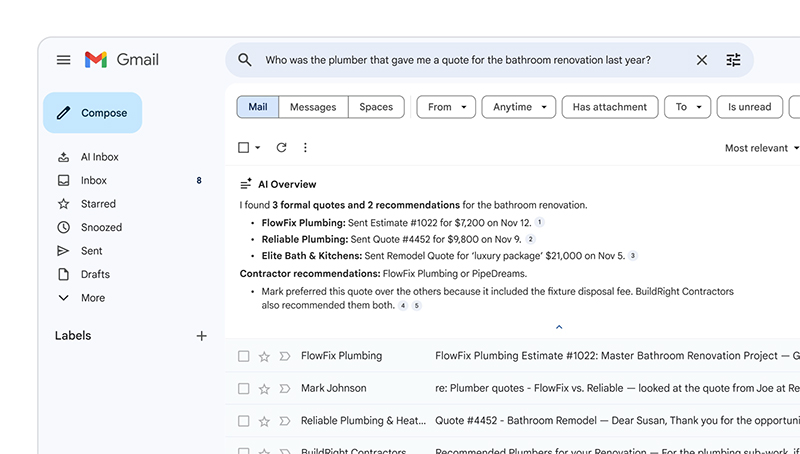This screenshot has height=454, width=800.
Task: Compose a new email
Action: (93, 113)
